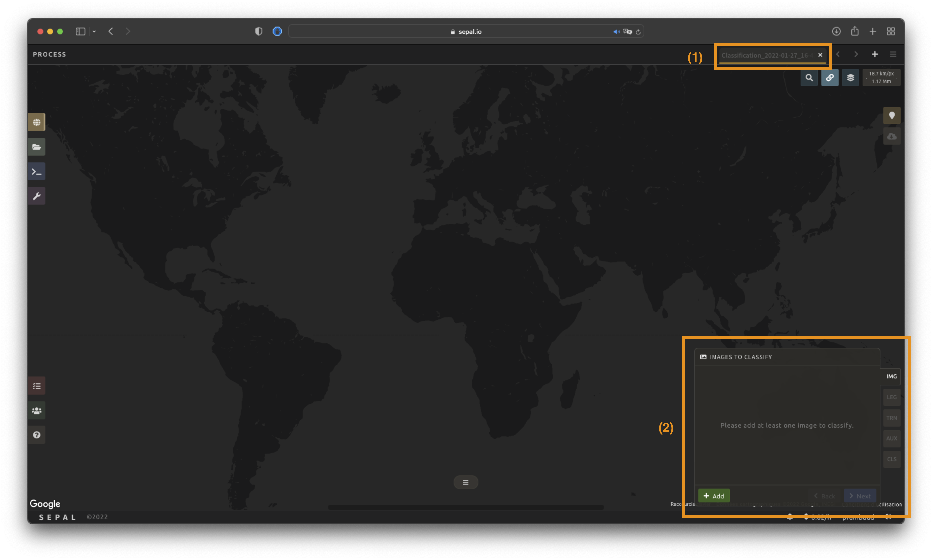Open the Help question mark icon

tap(37, 435)
